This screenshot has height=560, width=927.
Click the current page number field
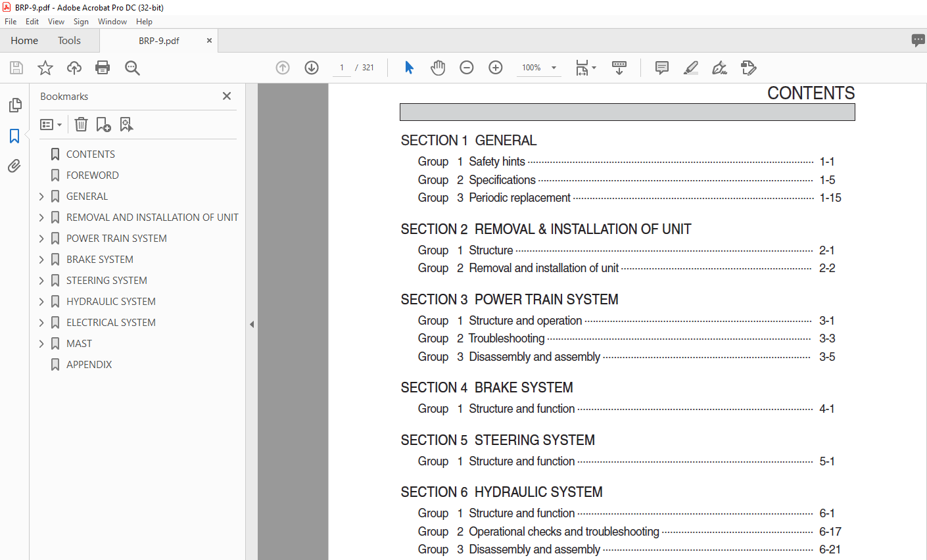tap(342, 68)
